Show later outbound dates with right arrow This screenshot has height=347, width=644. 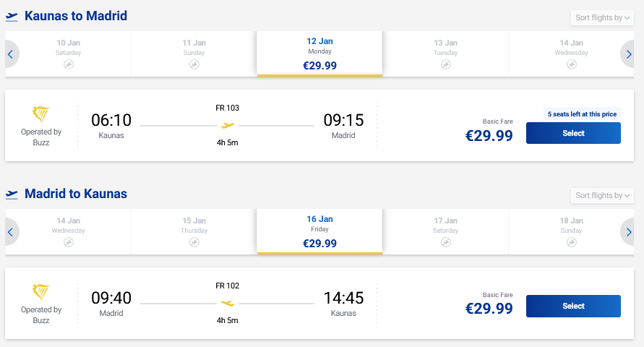629,54
